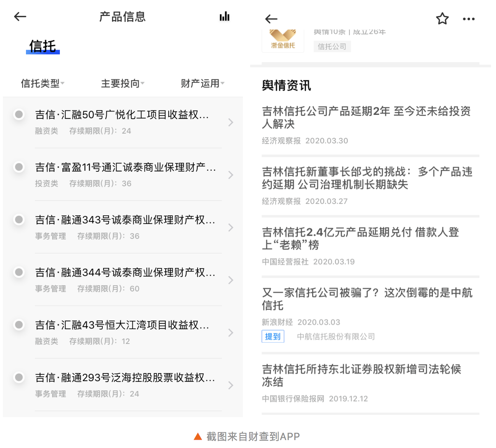Open 吉信·融通293号泛海控股股票 product
This screenshot has width=496, height=448.
125,378
